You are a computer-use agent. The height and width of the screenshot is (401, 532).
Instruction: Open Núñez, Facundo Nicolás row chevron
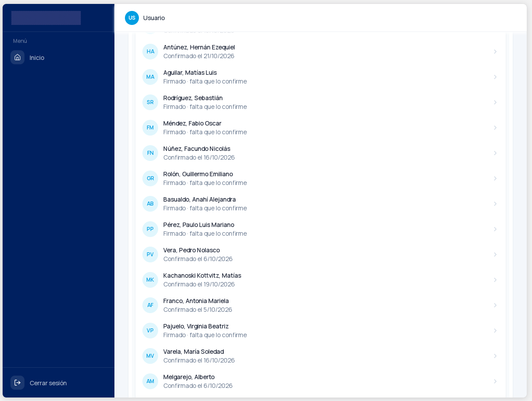[x=495, y=153]
